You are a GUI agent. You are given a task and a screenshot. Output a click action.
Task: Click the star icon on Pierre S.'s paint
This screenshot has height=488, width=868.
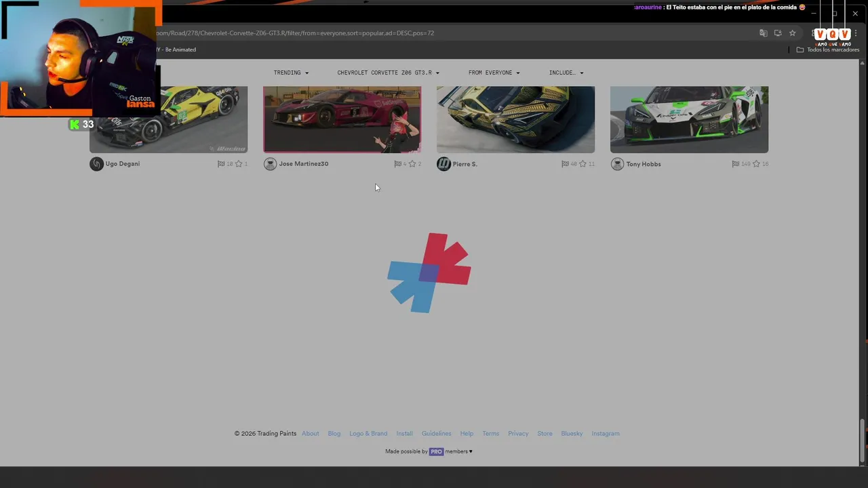pos(583,164)
